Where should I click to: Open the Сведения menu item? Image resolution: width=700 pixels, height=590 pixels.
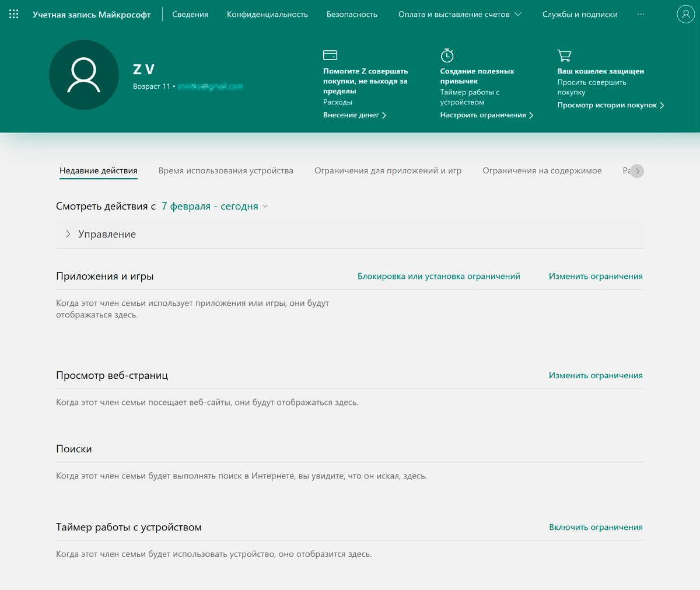coord(190,14)
